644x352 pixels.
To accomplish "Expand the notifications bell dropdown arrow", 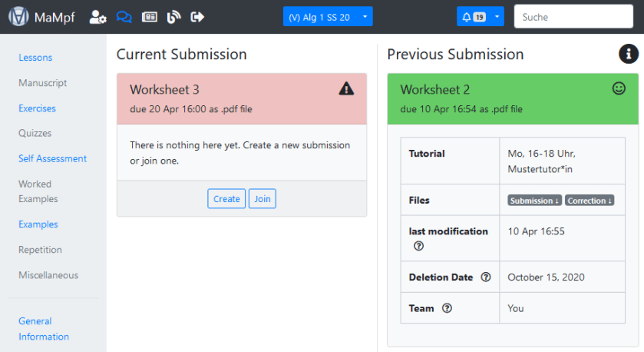I will (497, 16).
